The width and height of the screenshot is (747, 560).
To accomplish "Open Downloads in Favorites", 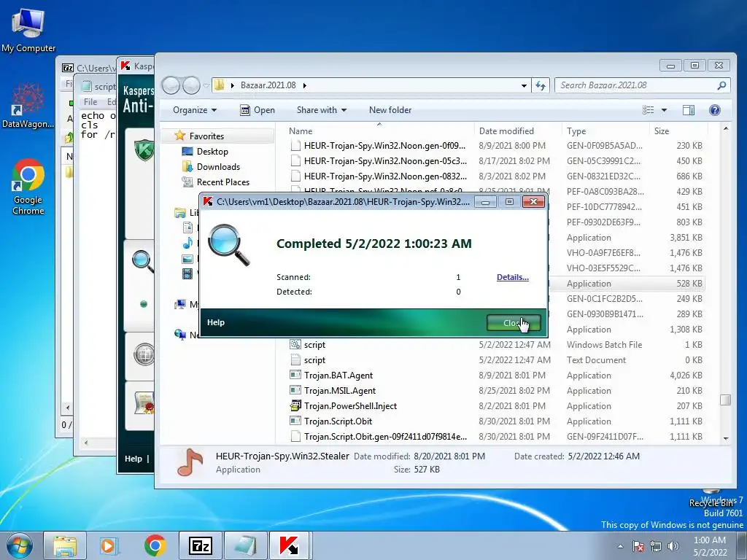I will coord(218,167).
